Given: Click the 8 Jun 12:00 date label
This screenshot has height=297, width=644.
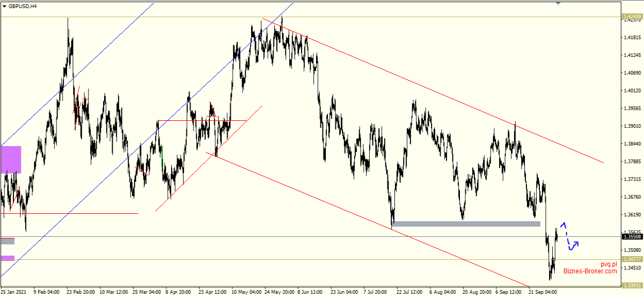Looking at the screenshot, I should tap(311, 293).
